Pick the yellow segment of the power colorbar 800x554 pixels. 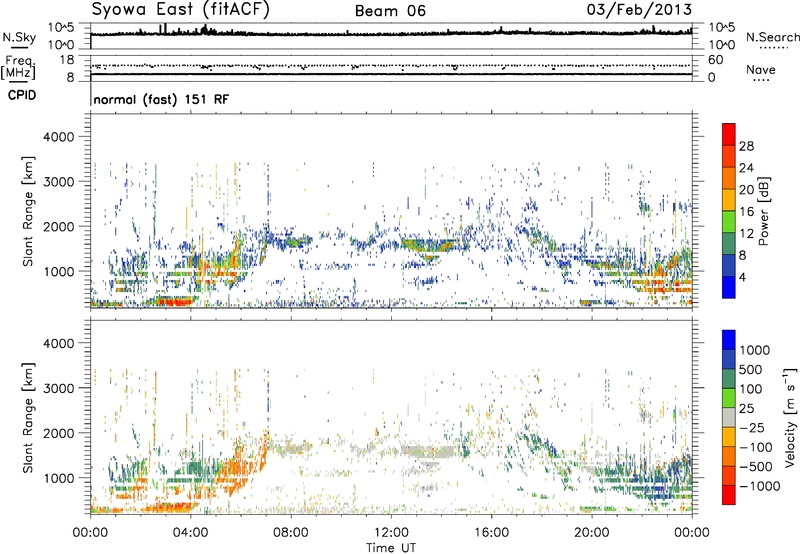click(729, 200)
